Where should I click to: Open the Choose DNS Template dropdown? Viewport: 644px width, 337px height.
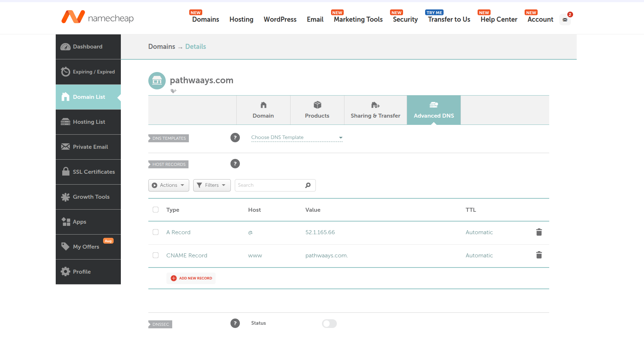point(297,138)
